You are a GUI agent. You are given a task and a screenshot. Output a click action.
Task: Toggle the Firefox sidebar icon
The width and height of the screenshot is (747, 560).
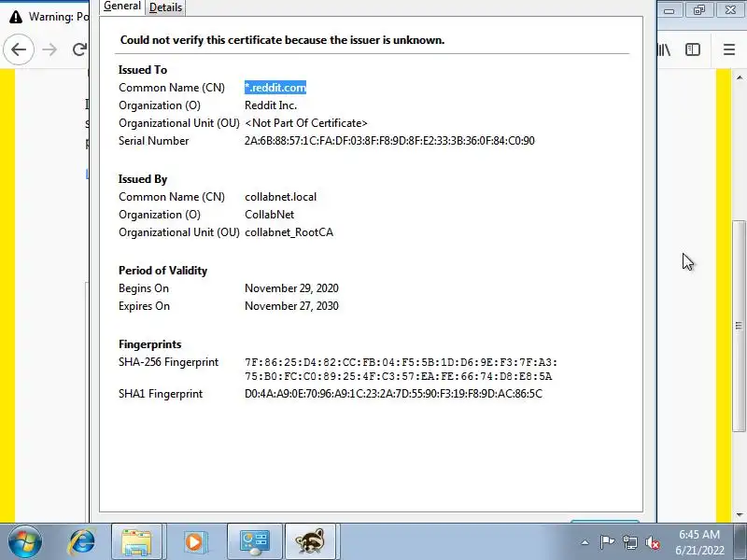693,49
